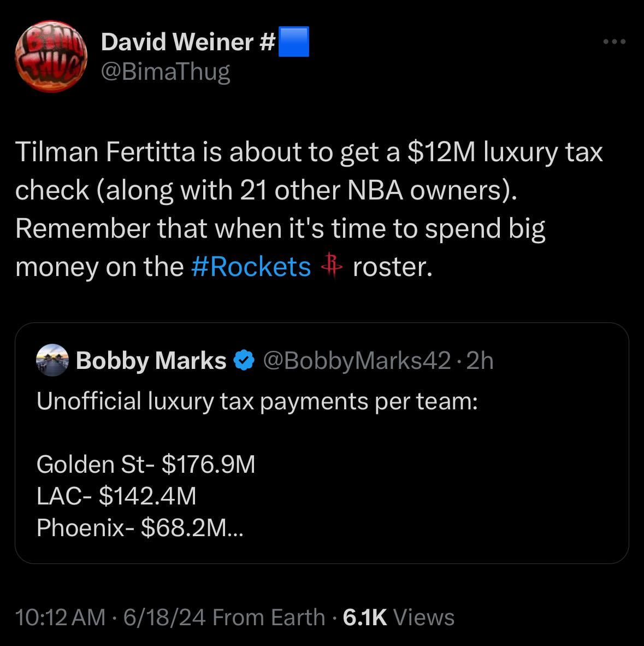This screenshot has height=646, width=644.
Task: Expand truncated text after Phoenix- $68.2M
Action: coord(236,528)
